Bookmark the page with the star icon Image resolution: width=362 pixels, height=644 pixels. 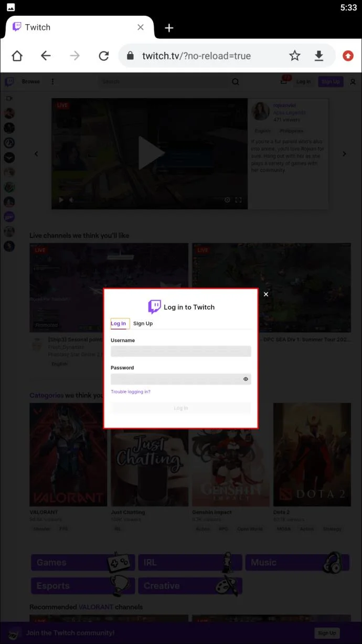coord(295,56)
